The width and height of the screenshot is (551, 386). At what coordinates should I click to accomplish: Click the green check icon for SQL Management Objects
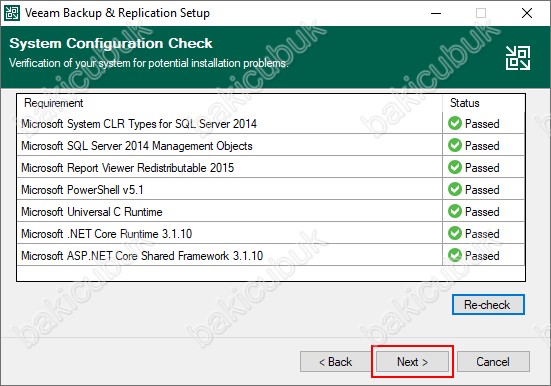[x=455, y=145]
